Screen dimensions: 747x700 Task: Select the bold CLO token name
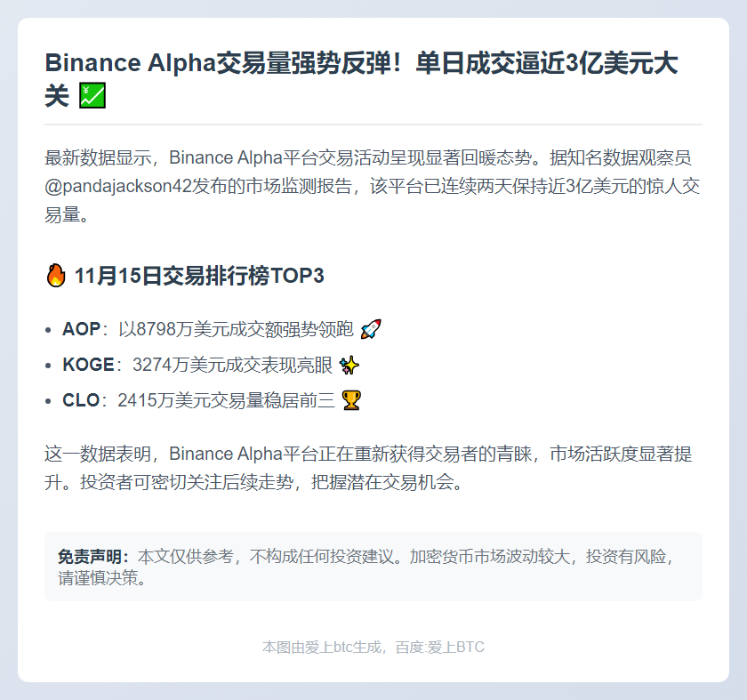pos(81,400)
